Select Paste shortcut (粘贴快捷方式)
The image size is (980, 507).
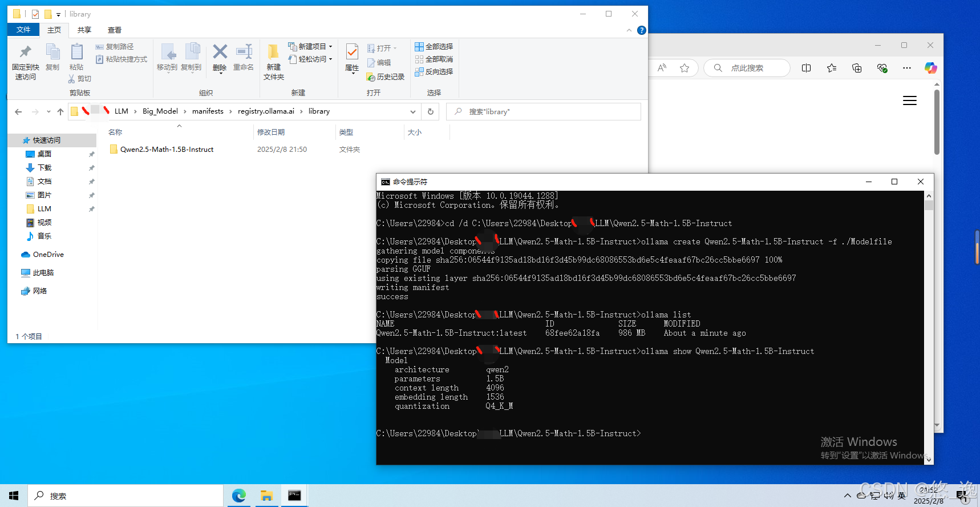[121, 59]
